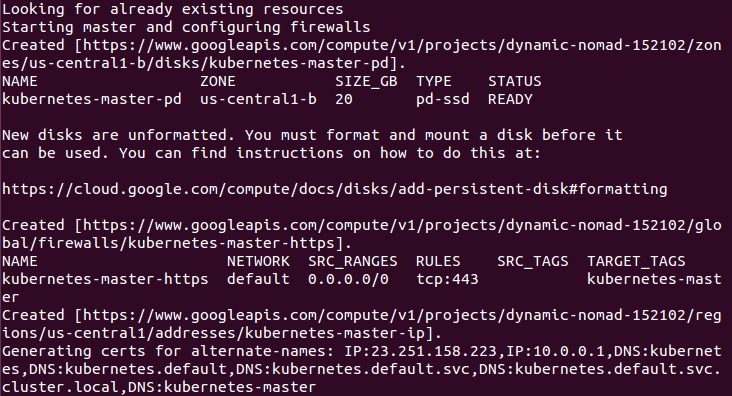This screenshot has width=732, height=396.
Task: Click the 'kubernetes-master-pd' name in disk table
Action: (92, 99)
